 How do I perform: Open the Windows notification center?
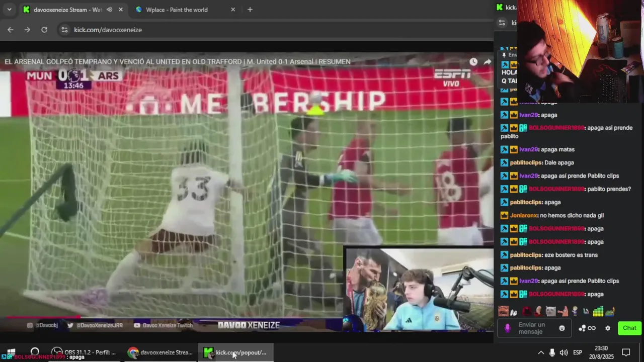click(x=626, y=352)
